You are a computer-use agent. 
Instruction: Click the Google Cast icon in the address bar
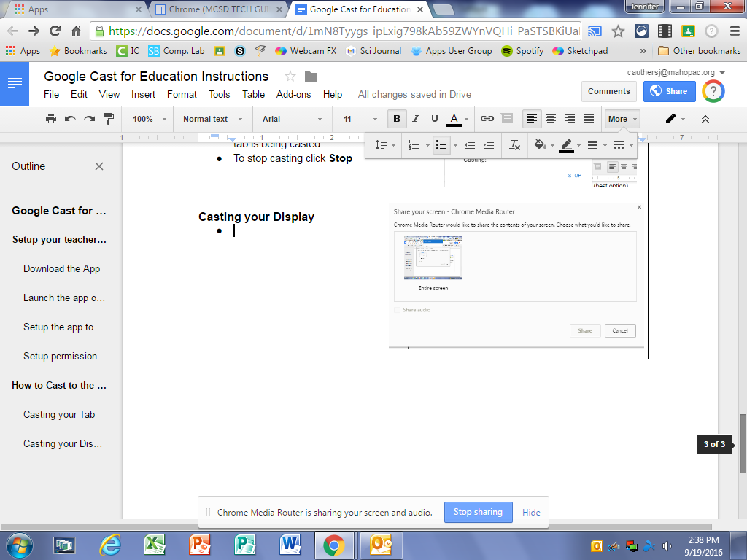595,31
